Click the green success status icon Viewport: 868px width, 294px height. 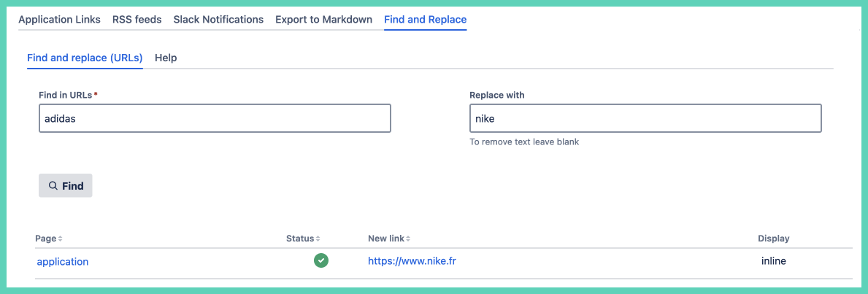[x=321, y=260]
